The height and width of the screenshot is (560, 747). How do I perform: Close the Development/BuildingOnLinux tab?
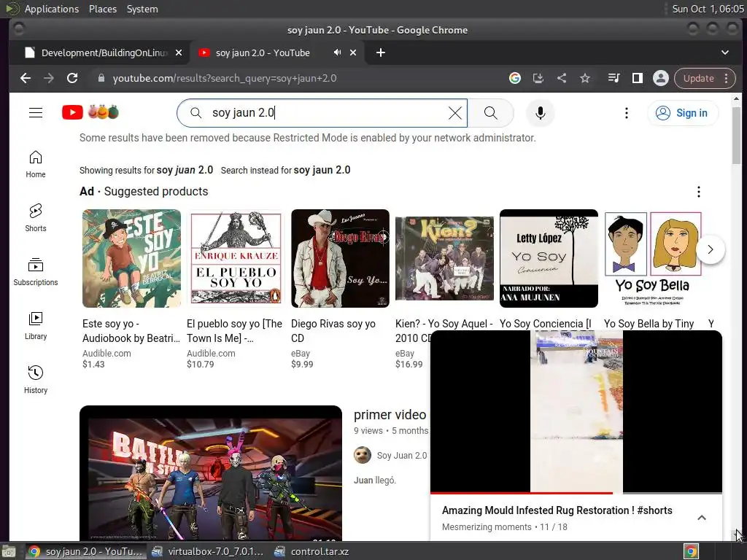(x=179, y=52)
